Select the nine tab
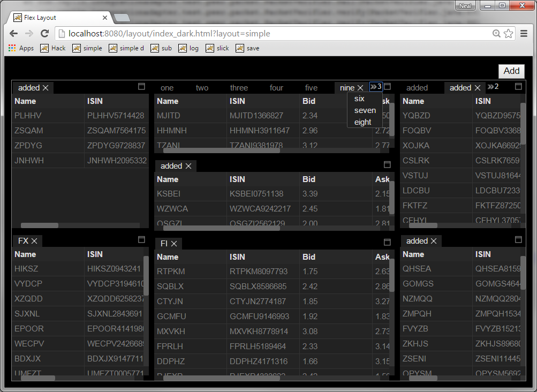537x392 pixels. point(347,88)
